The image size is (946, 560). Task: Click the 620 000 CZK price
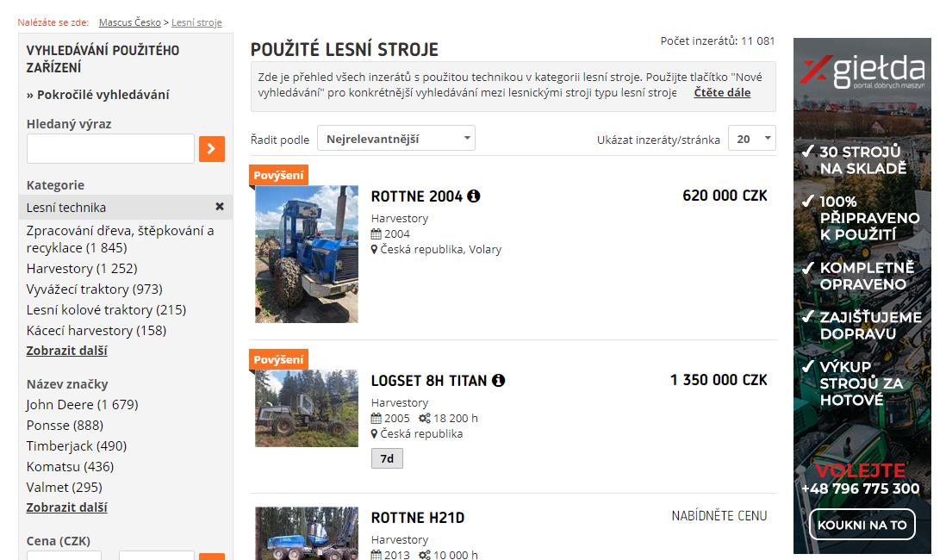tap(725, 196)
